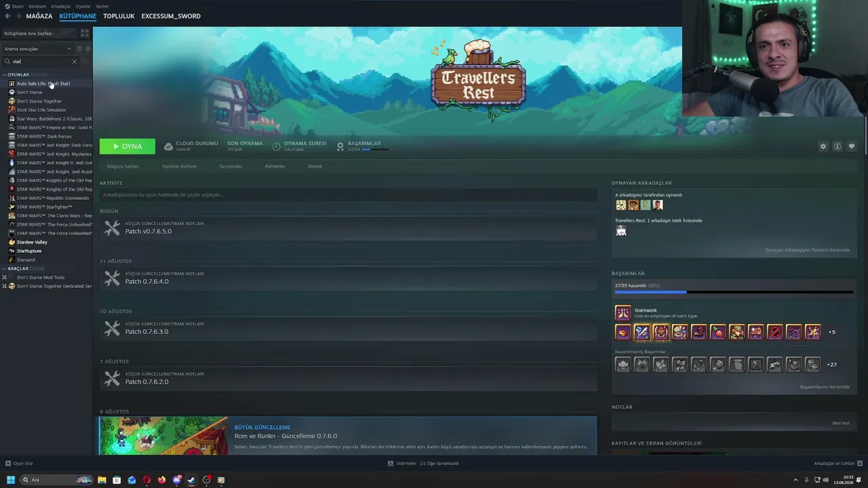This screenshot has width=868, height=488.
Task: Open Patch 0.7.6.4.0 wrench icon
Action: click(113, 279)
